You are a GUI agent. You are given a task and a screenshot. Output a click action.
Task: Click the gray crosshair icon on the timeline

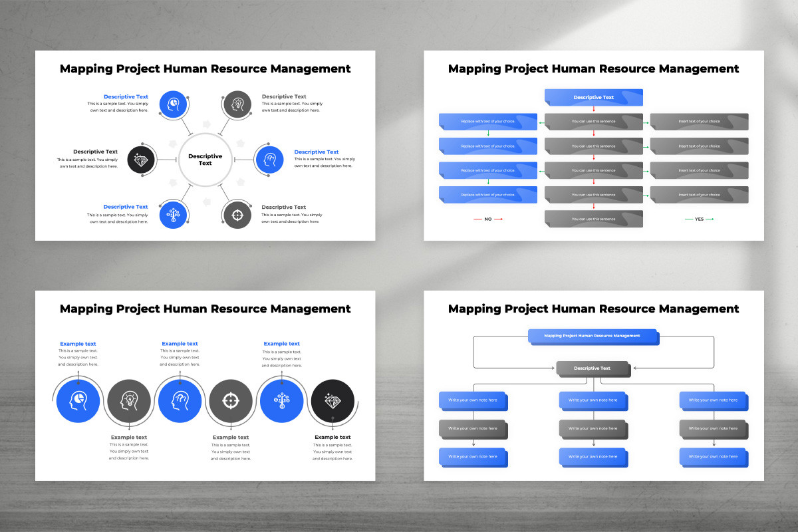tap(231, 401)
